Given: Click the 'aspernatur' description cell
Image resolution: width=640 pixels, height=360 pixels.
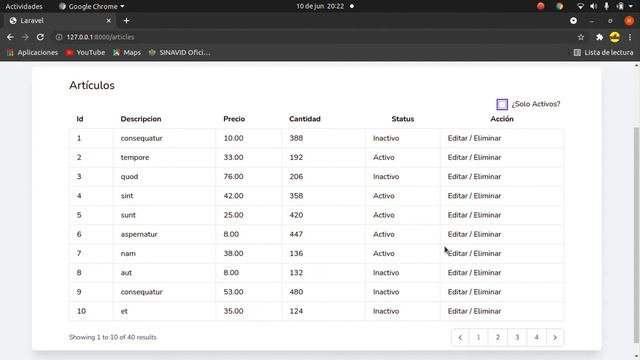Looking at the screenshot, I should (139, 234).
